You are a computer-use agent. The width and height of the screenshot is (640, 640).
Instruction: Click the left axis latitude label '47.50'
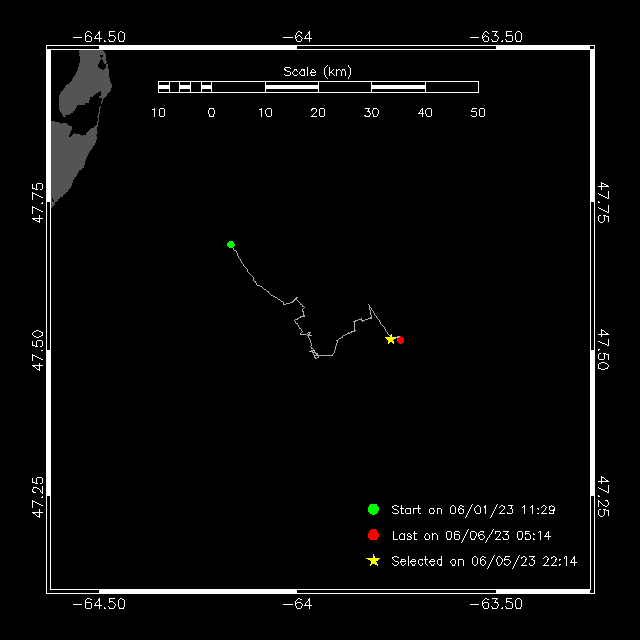38,350
